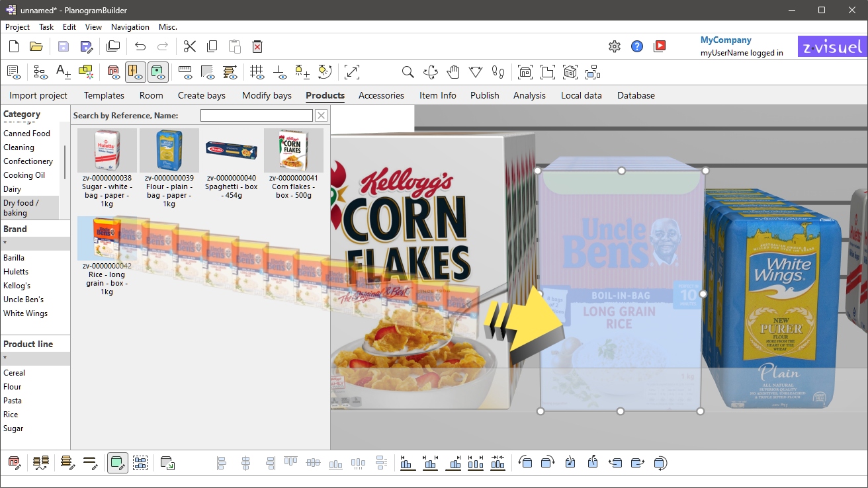Click the fit view double-arrow icon

(352, 72)
